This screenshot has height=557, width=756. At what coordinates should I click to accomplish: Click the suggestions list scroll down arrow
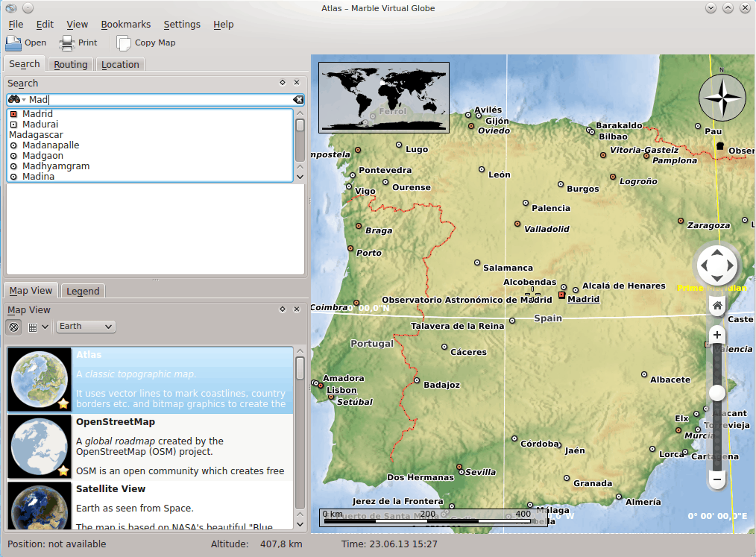click(x=300, y=177)
